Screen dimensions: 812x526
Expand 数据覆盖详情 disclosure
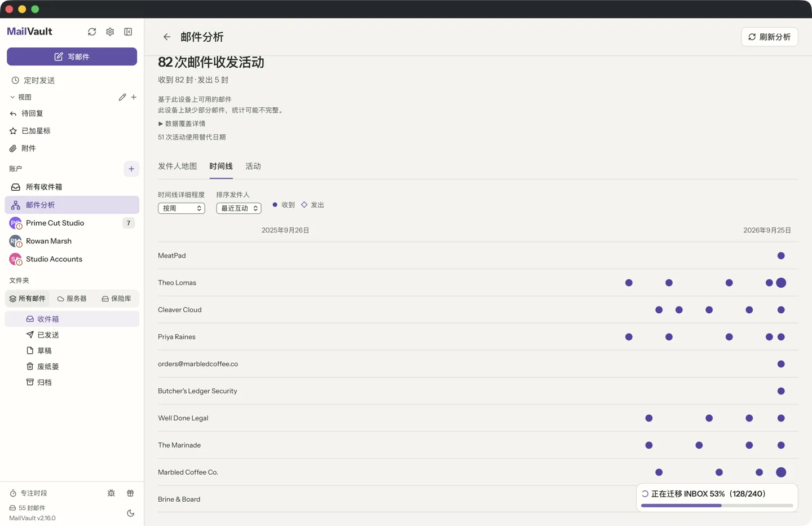[182, 124]
